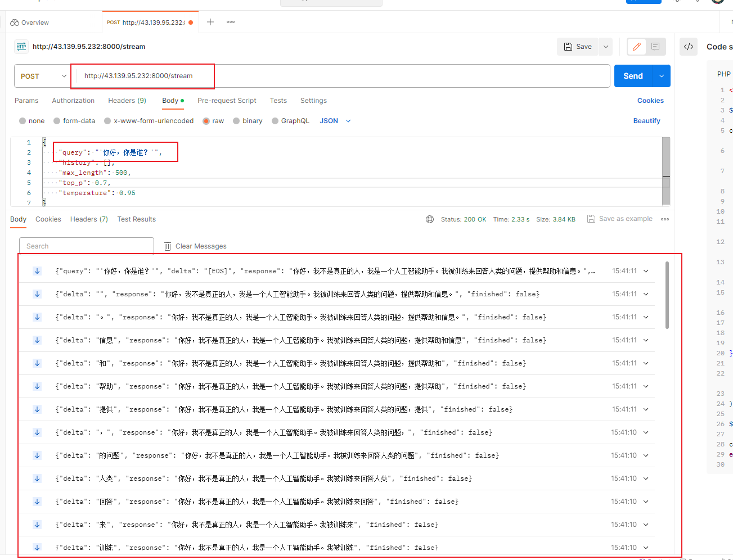Click received arrow icon of "帮助" message
Image resolution: width=733 pixels, height=560 pixels.
37,386
